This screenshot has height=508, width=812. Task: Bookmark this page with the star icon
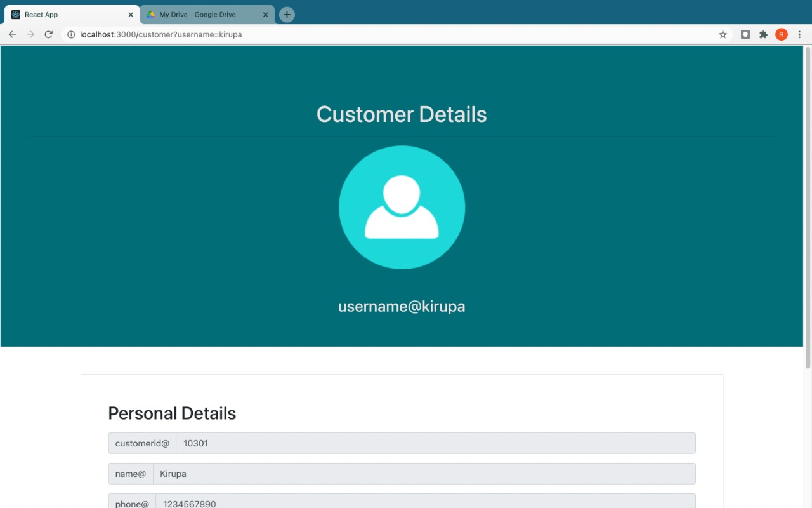pos(723,34)
